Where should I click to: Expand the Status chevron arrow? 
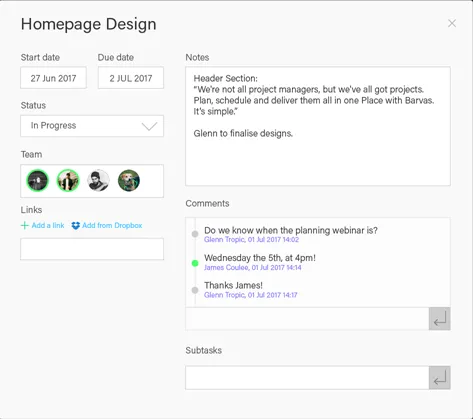[x=149, y=126]
